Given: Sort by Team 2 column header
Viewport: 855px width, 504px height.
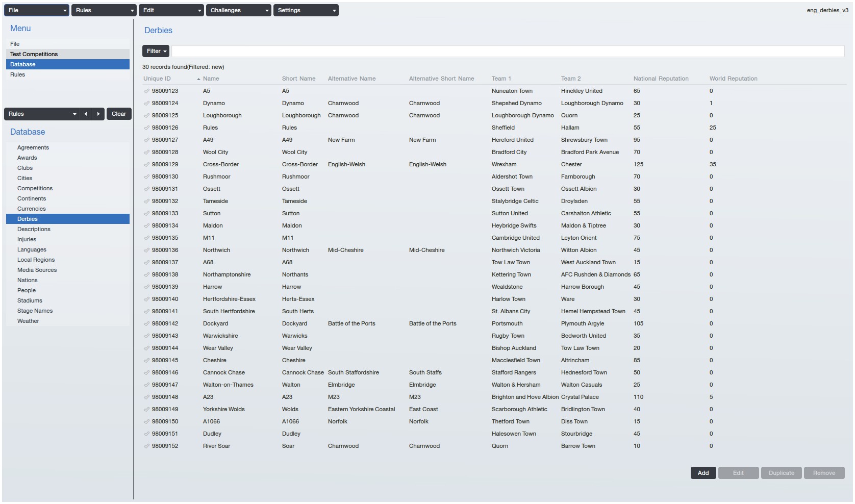Looking at the screenshot, I should (x=571, y=79).
